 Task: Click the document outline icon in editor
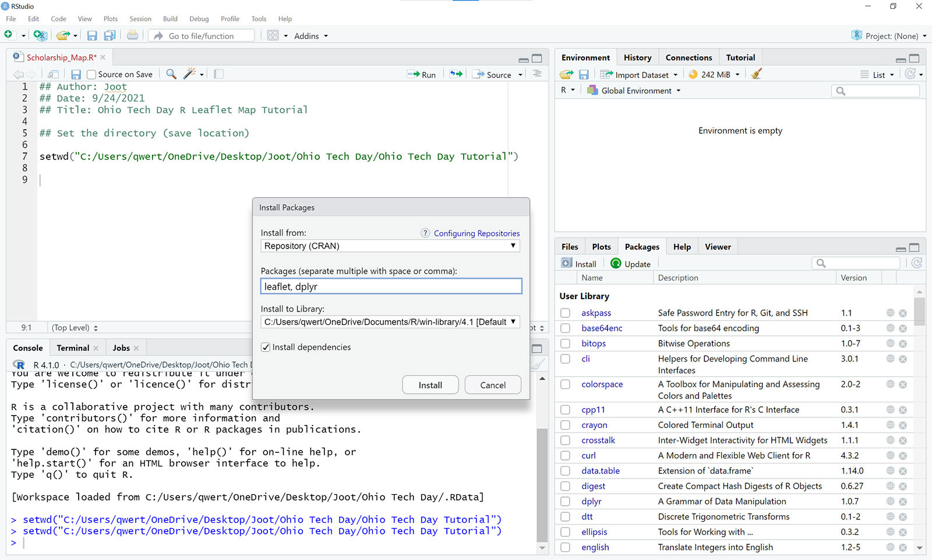coord(537,74)
